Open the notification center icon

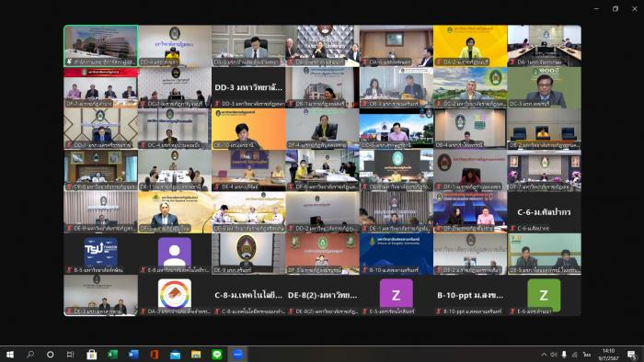(632, 355)
